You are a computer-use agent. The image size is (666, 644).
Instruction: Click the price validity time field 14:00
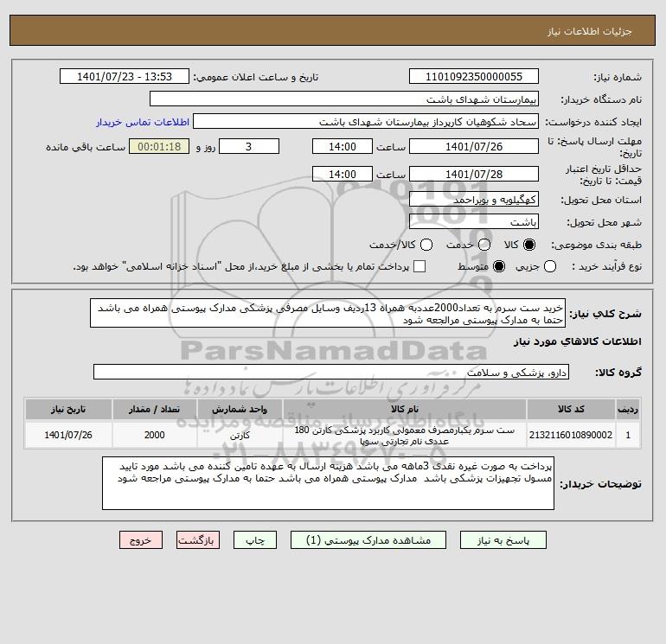click(x=343, y=174)
